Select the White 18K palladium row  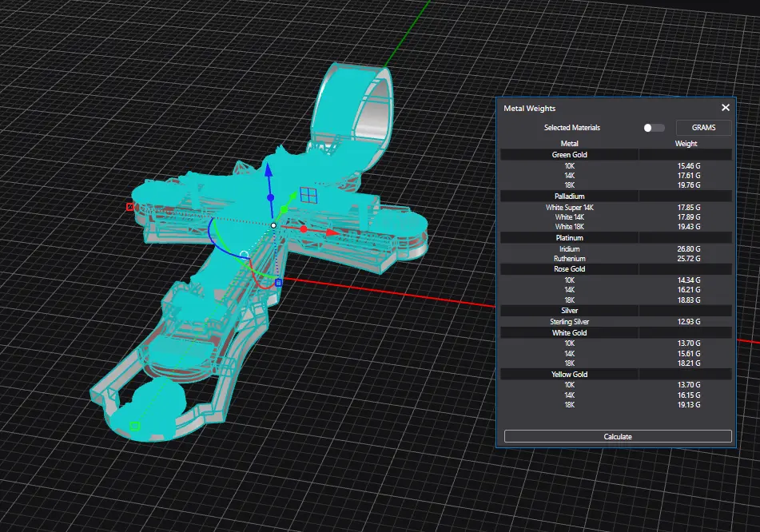point(616,227)
